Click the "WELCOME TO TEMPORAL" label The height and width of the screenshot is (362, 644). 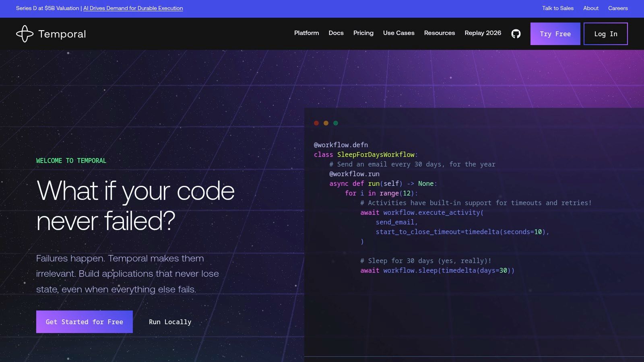tap(71, 160)
